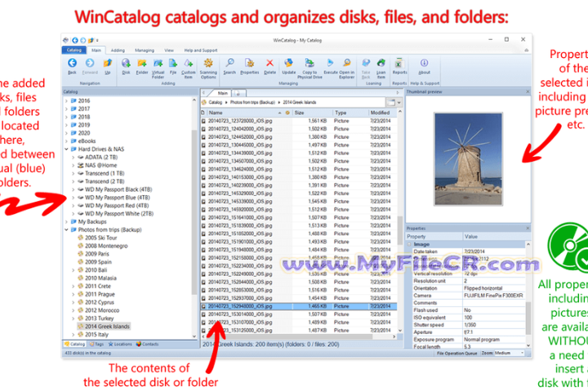This screenshot has width=588, height=392.
Task: Click Catalog in the path breadcrumb
Action: point(216,102)
